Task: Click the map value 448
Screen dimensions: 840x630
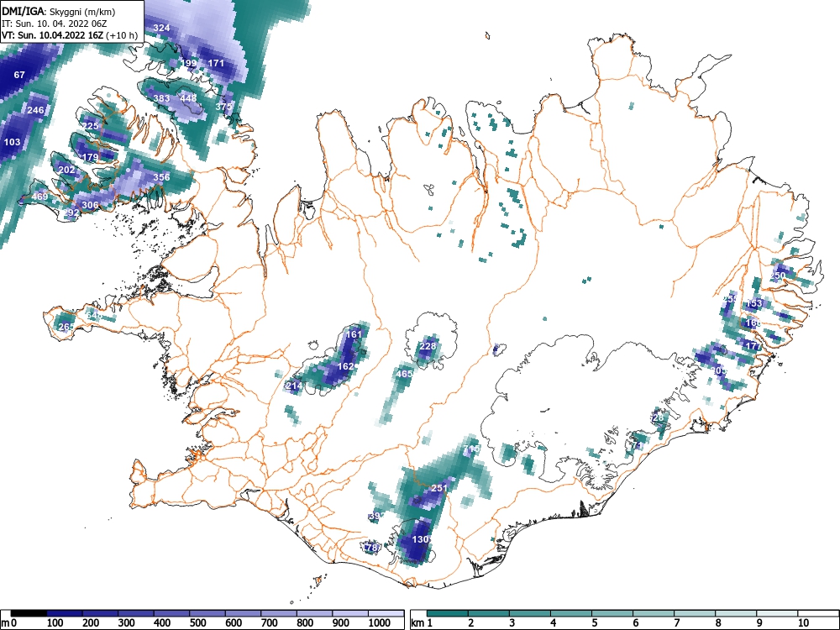Action: 188,98
